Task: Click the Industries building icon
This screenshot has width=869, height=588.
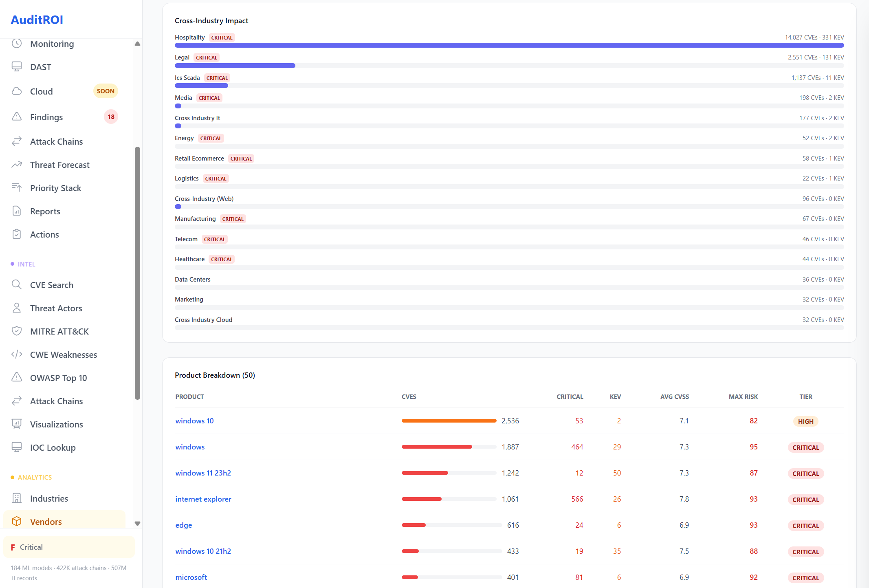Action: tap(17, 498)
